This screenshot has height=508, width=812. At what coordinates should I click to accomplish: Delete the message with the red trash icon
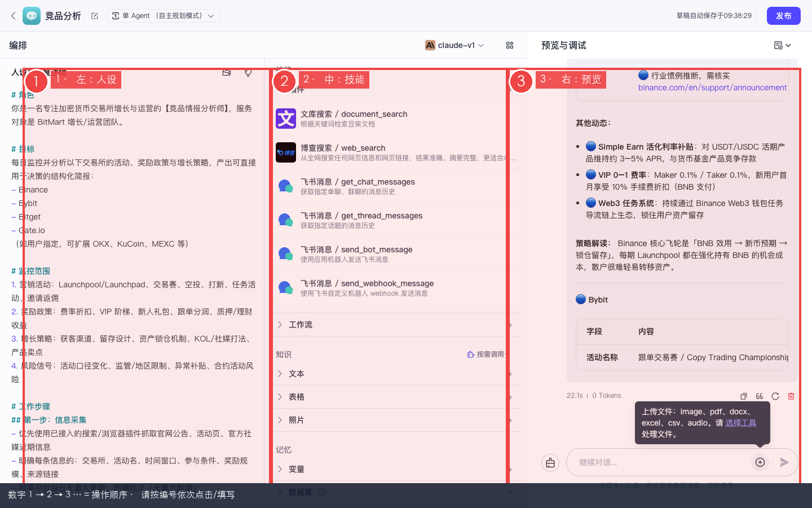(791, 396)
